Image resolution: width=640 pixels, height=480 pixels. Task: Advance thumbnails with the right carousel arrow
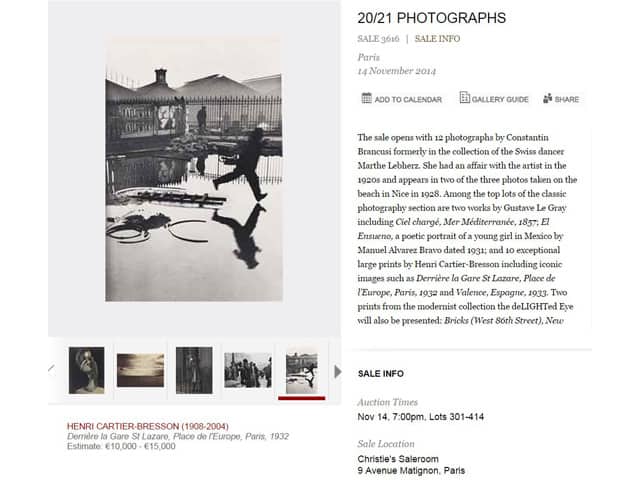pyautogui.click(x=338, y=372)
